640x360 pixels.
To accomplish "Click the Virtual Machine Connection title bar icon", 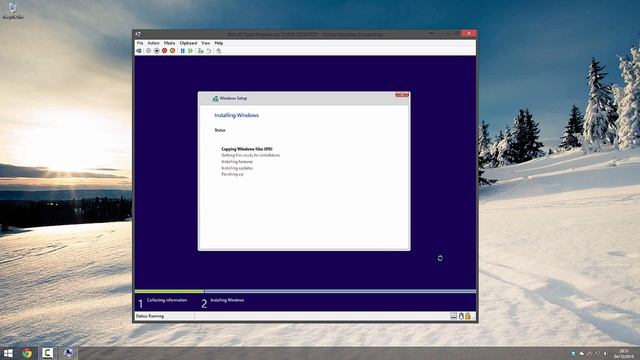I will pos(138,34).
